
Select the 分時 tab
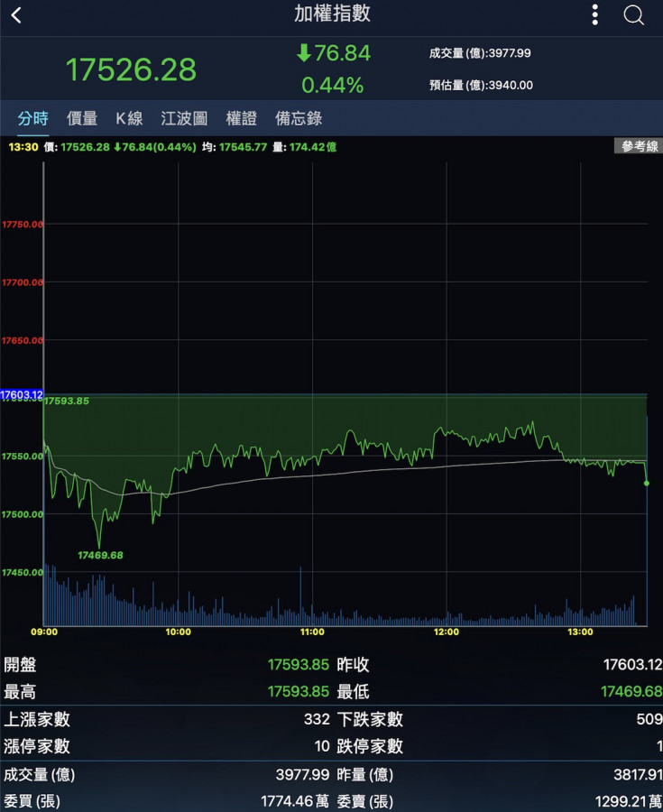pos(33,118)
